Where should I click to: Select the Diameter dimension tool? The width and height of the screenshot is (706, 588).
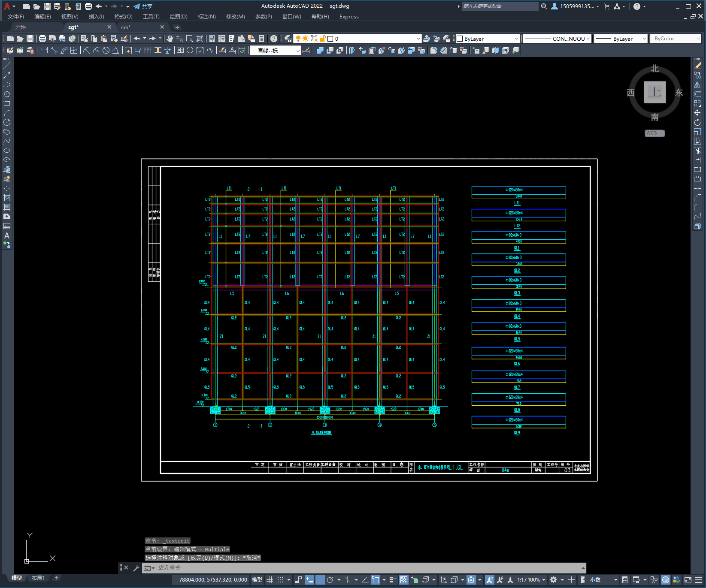click(x=106, y=50)
